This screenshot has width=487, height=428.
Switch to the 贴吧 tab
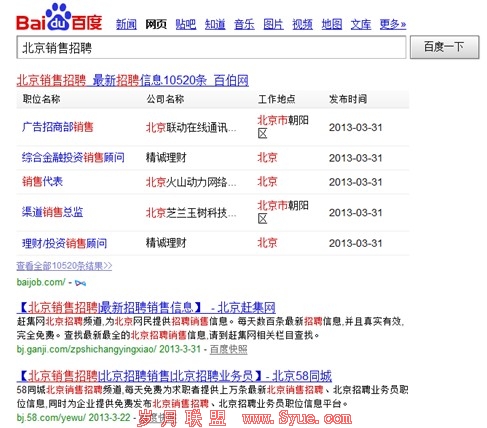(186, 24)
